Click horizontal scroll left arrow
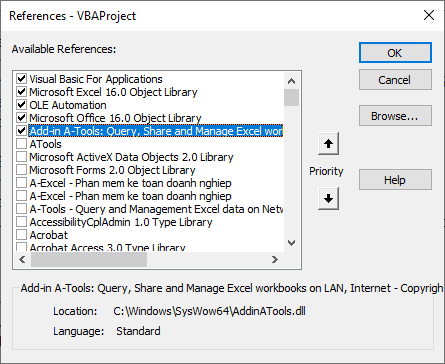Screen dimensions: 445x364 point(22,259)
